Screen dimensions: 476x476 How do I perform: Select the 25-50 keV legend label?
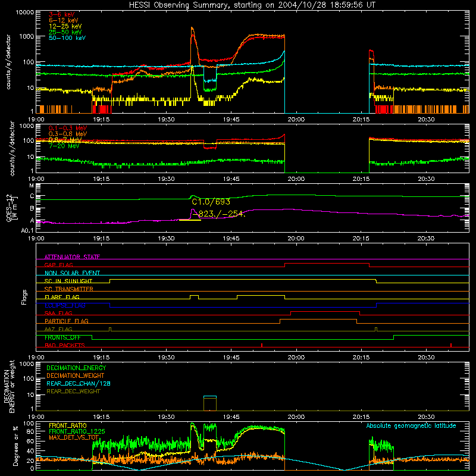click(65, 32)
